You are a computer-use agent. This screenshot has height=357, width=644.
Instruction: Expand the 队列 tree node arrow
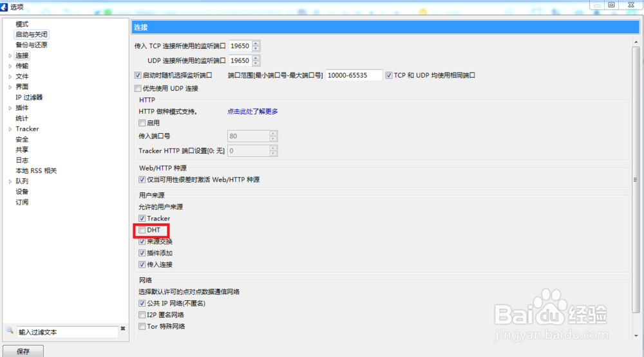[10, 181]
